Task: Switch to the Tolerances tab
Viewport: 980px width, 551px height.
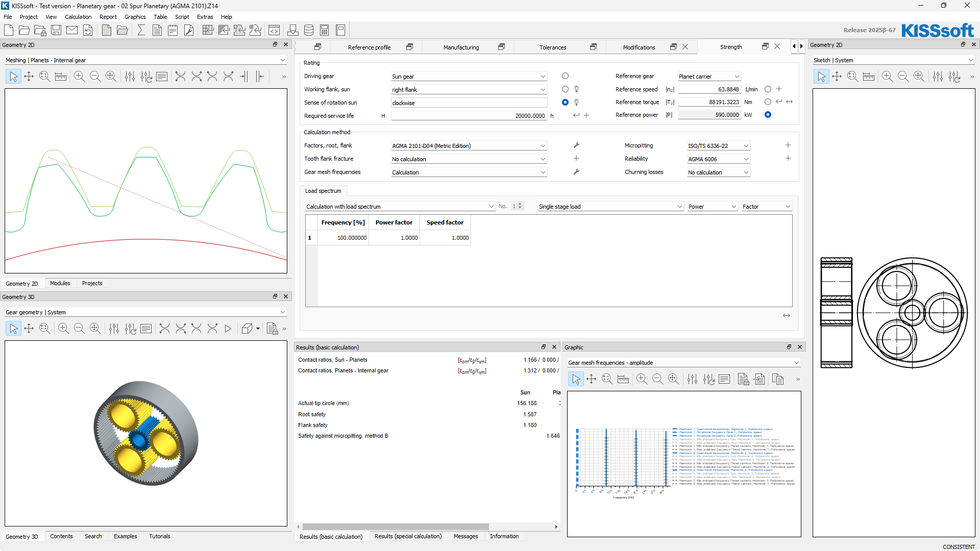Action: [552, 47]
